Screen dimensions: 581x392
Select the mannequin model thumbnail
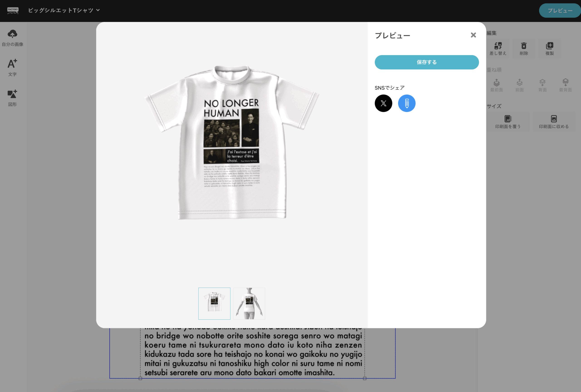point(249,303)
